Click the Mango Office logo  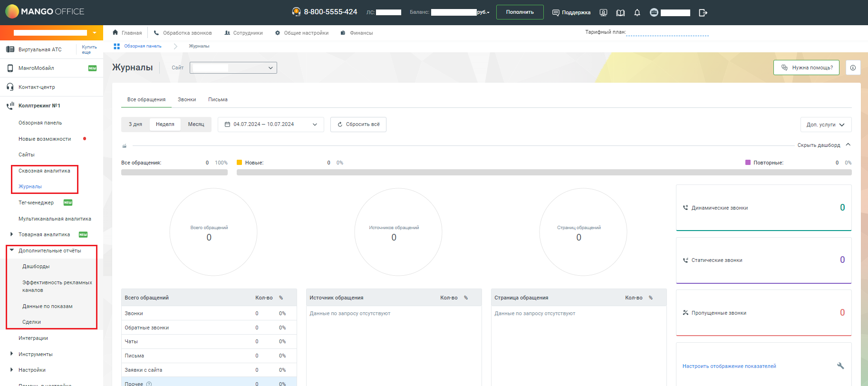pos(45,11)
